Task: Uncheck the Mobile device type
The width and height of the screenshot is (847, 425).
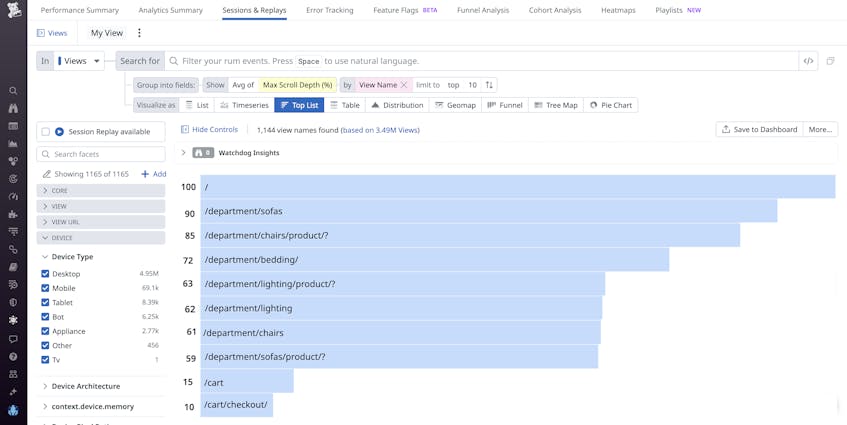Action: coord(45,288)
